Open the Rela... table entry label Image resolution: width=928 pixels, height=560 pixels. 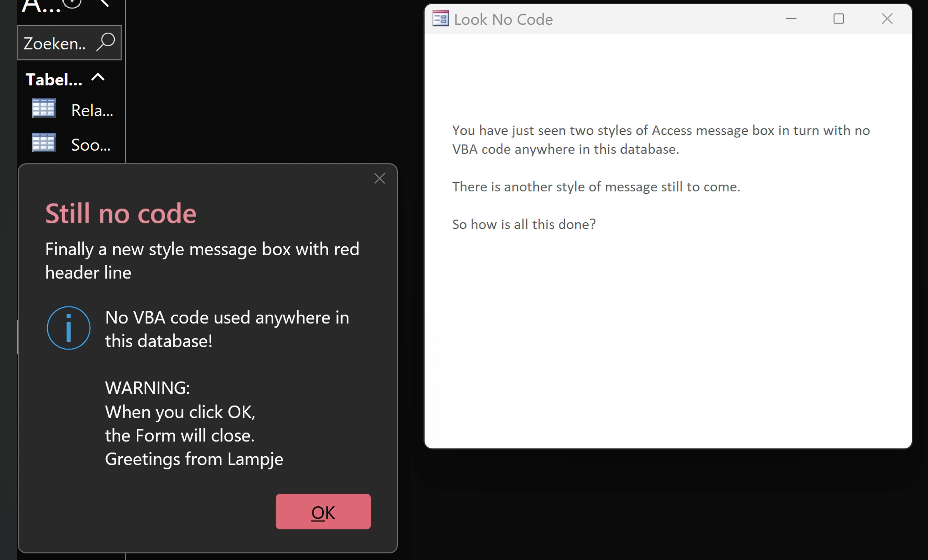92,111
